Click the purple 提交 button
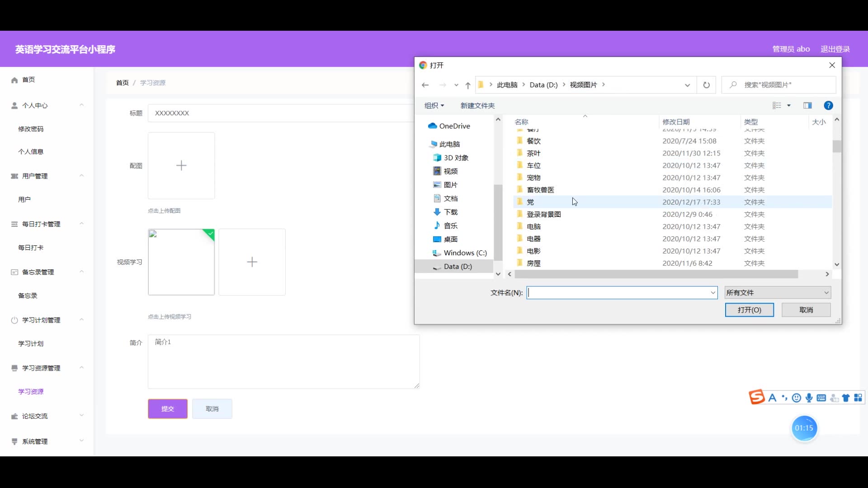Image resolution: width=868 pixels, height=488 pixels. point(167,408)
